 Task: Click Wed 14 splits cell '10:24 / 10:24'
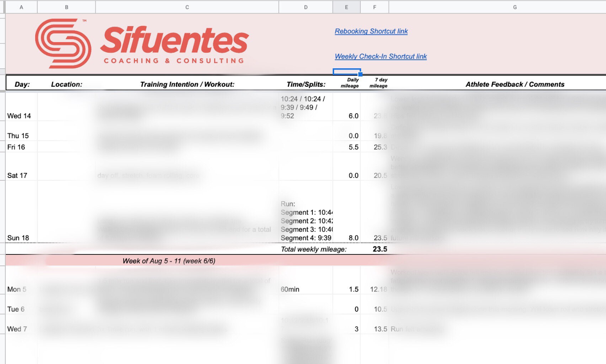coord(305,107)
